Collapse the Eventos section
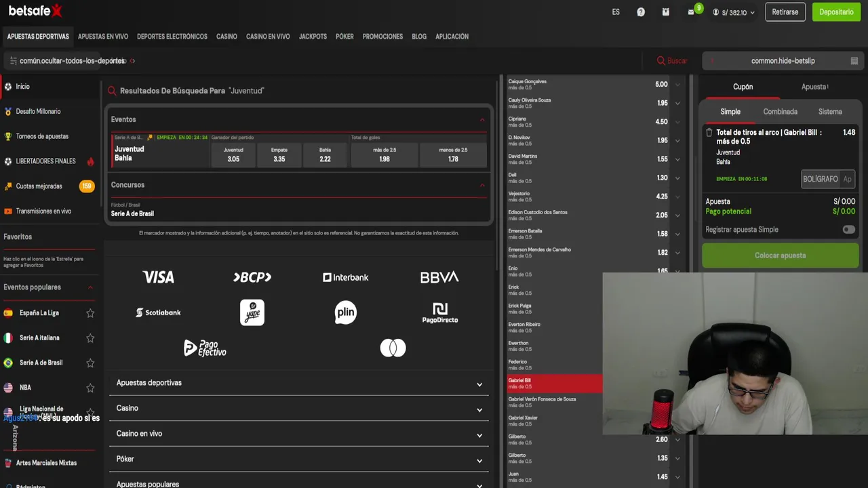 click(x=482, y=120)
